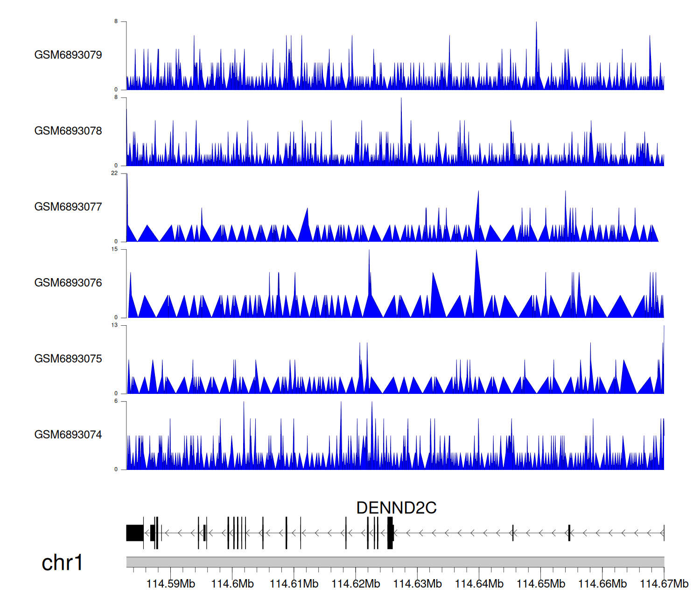
Task: Click the 114.59Mb axis tick label
Action: (171, 584)
